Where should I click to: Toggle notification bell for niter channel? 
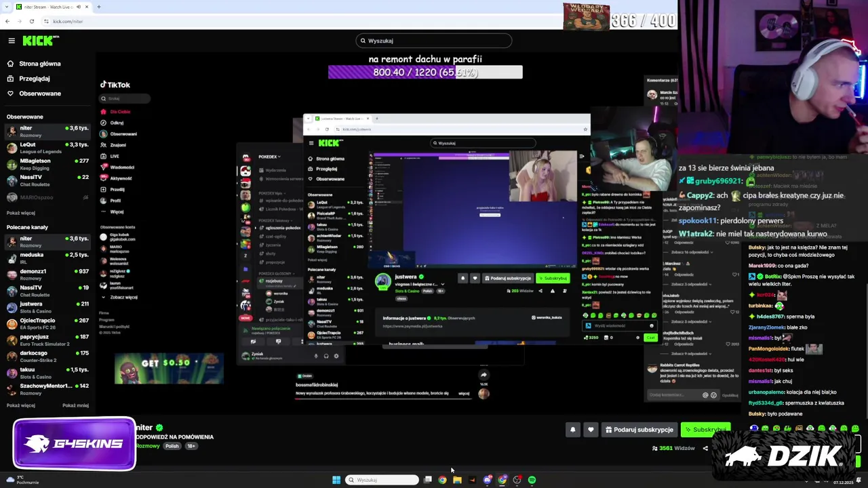(572, 430)
